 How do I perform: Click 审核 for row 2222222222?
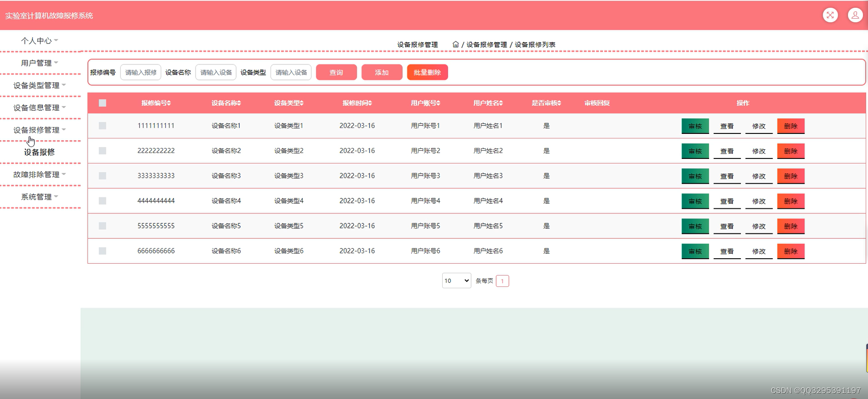point(695,151)
